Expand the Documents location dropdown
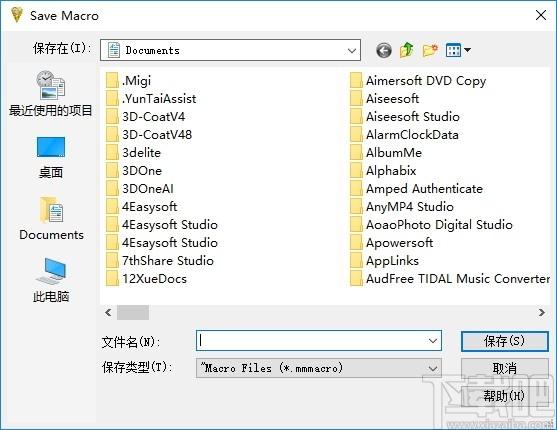 click(x=352, y=50)
